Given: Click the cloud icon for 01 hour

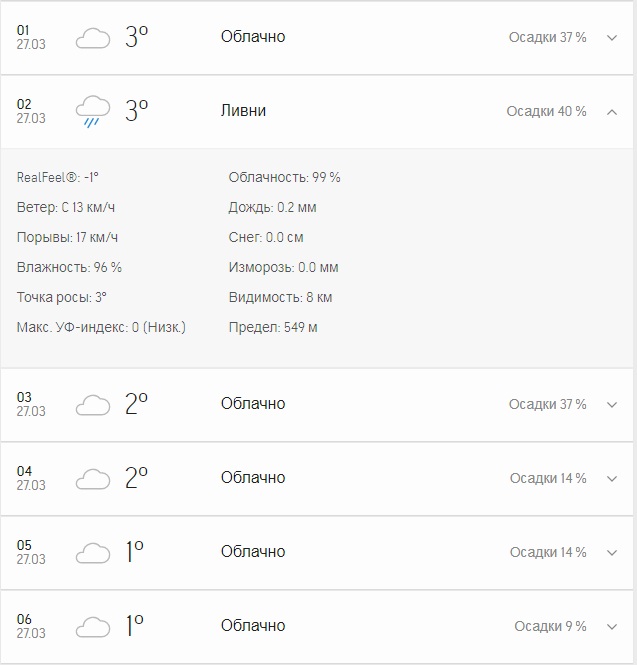Looking at the screenshot, I should 93,38.
